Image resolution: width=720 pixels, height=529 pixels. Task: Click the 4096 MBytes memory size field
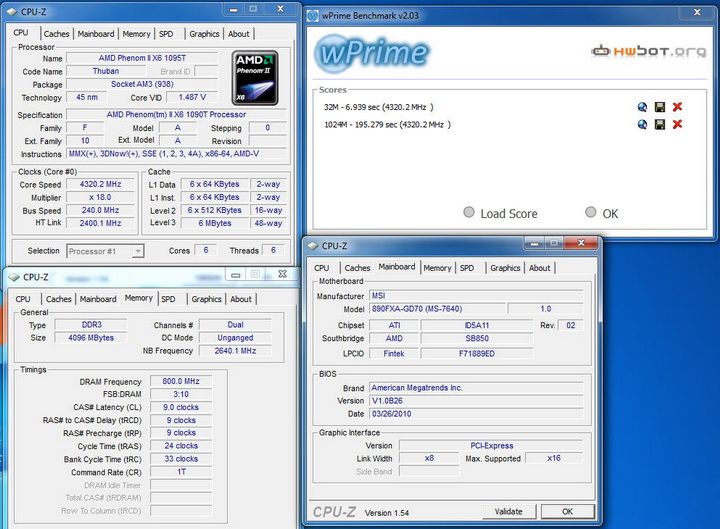pyautogui.click(x=91, y=338)
